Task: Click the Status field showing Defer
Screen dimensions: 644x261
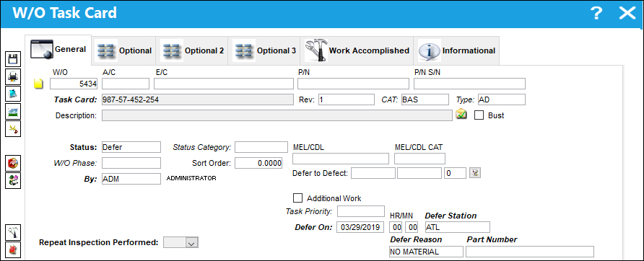Action: (x=131, y=147)
